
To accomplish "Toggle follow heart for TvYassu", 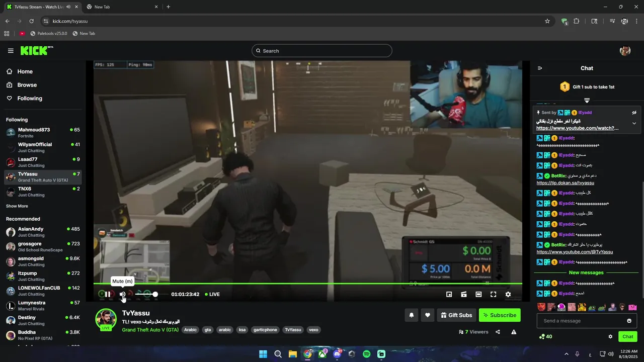I will tap(428, 315).
